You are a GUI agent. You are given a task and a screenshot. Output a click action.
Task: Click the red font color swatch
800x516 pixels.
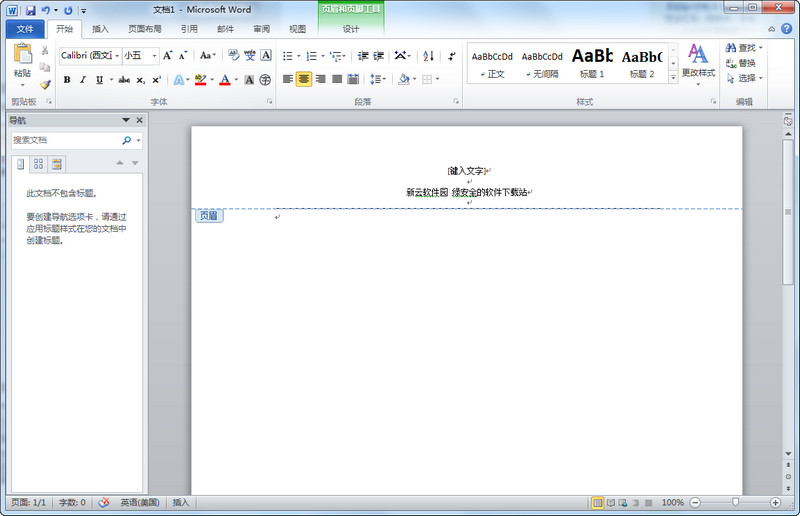coord(225,80)
